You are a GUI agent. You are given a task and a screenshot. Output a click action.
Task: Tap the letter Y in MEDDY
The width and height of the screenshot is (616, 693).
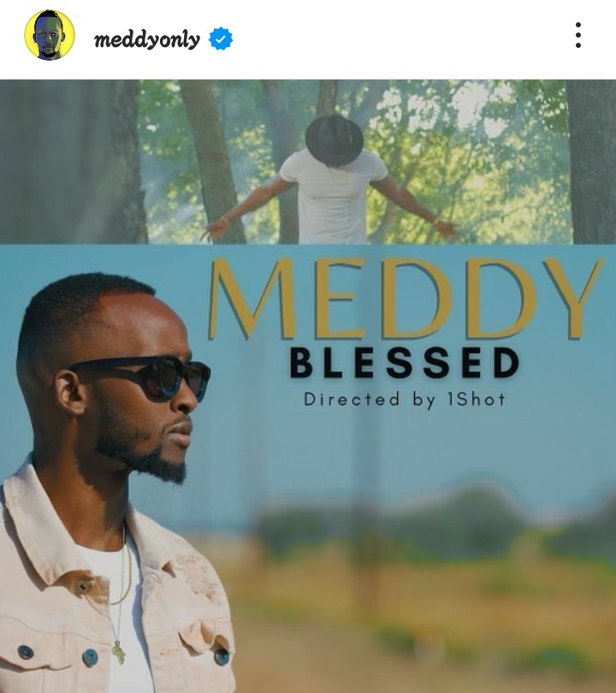[573, 299]
